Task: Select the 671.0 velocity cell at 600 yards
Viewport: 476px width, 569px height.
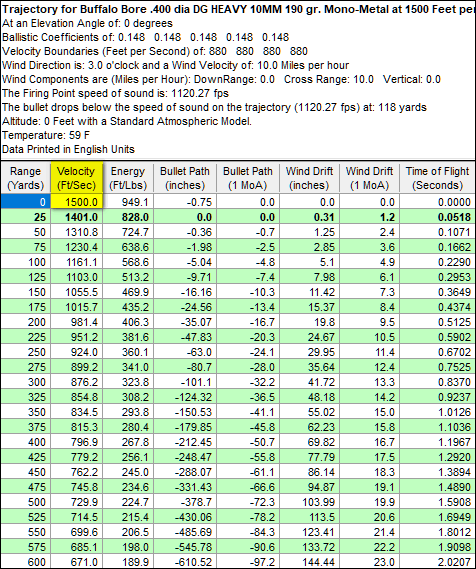Action: click(x=77, y=562)
